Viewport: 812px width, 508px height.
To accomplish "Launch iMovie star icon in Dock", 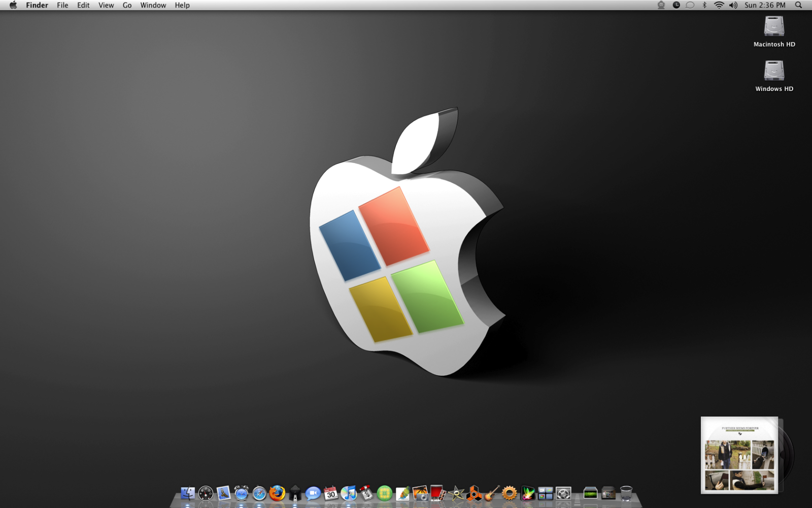I will point(456,493).
